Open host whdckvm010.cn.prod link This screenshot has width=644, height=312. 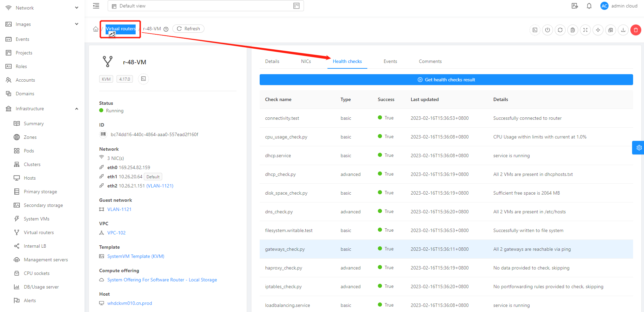pyautogui.click(x=129, y=303)
